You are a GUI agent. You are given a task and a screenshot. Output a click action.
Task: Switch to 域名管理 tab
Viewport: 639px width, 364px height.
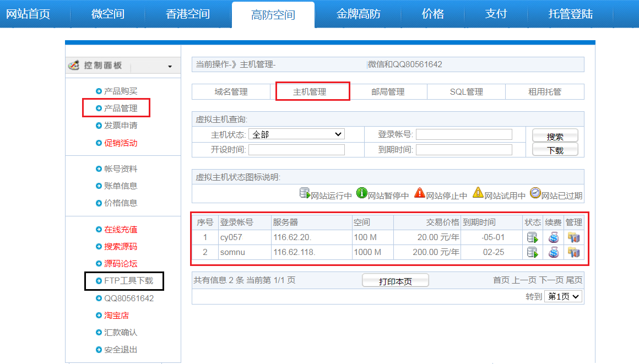[231, 92]
